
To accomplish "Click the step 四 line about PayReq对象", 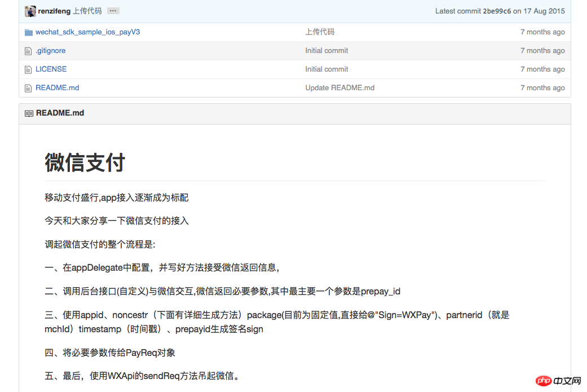I will pos(110,353).
